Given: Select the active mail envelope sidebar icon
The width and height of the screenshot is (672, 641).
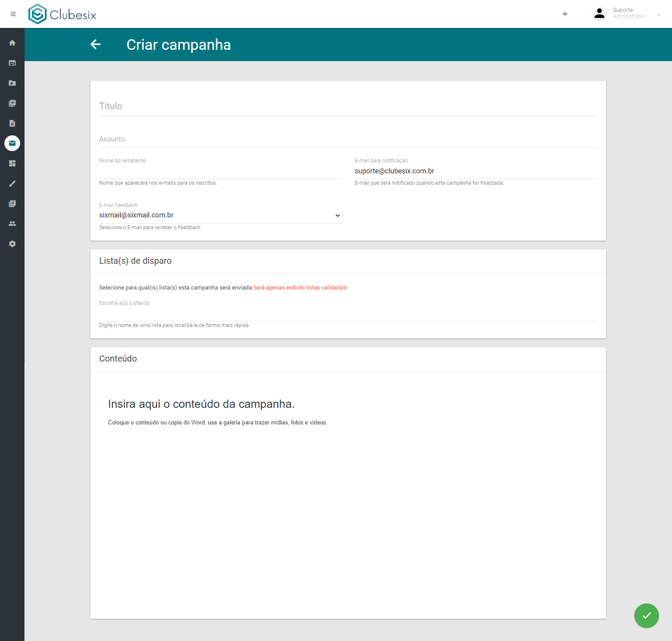Looking at the screenshot, I should [x=12, y=143].
